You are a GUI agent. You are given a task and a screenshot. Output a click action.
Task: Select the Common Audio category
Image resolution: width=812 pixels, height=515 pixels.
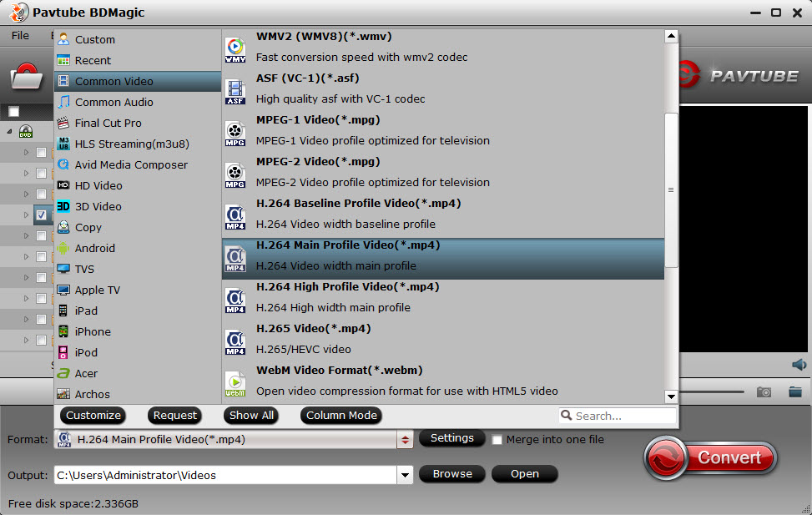click(138, 102)
